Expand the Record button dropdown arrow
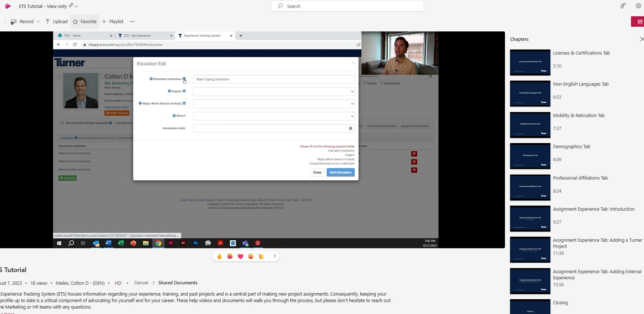Screen dimensions: 644x314 (x=38, y=22)
